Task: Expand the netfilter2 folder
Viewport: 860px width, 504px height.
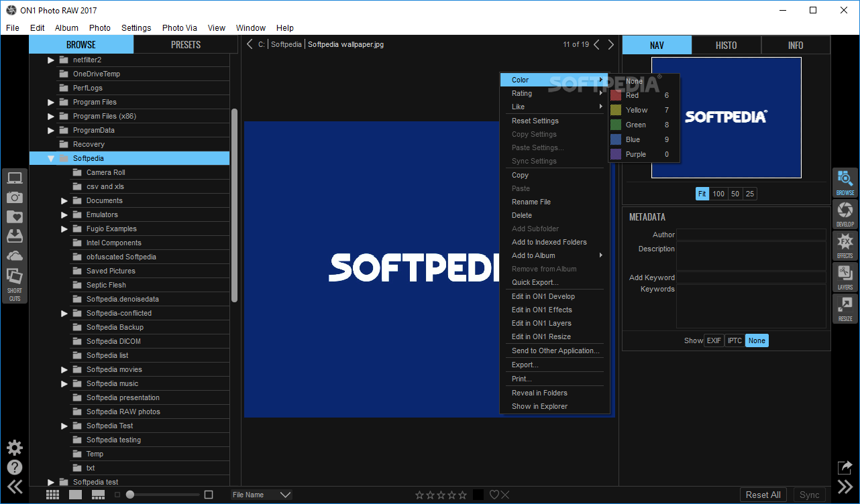Action: [x=51, y=60]
